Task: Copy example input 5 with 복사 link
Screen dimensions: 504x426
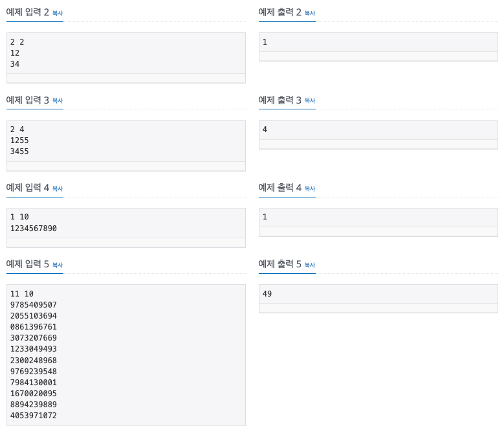Action: 58,265
